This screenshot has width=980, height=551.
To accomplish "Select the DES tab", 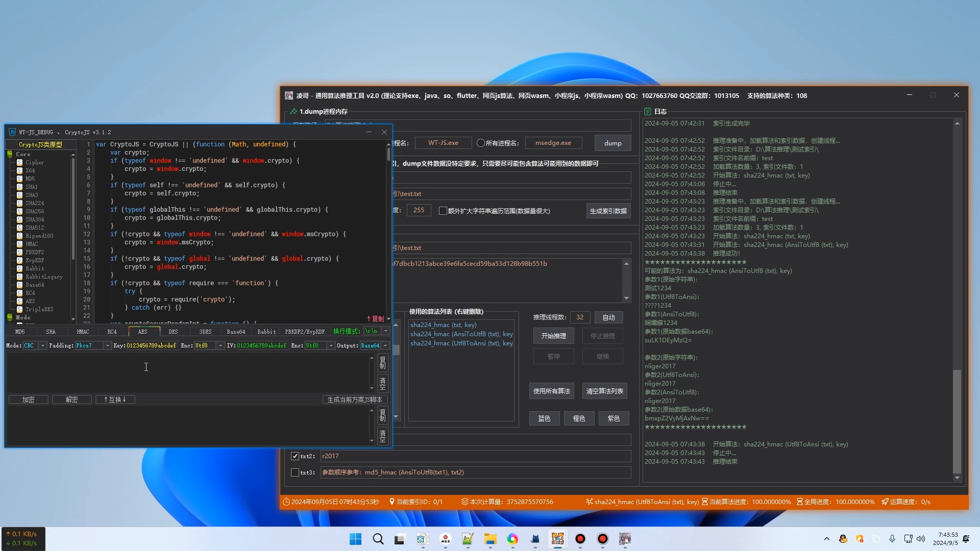I will (x=173, y=332).
